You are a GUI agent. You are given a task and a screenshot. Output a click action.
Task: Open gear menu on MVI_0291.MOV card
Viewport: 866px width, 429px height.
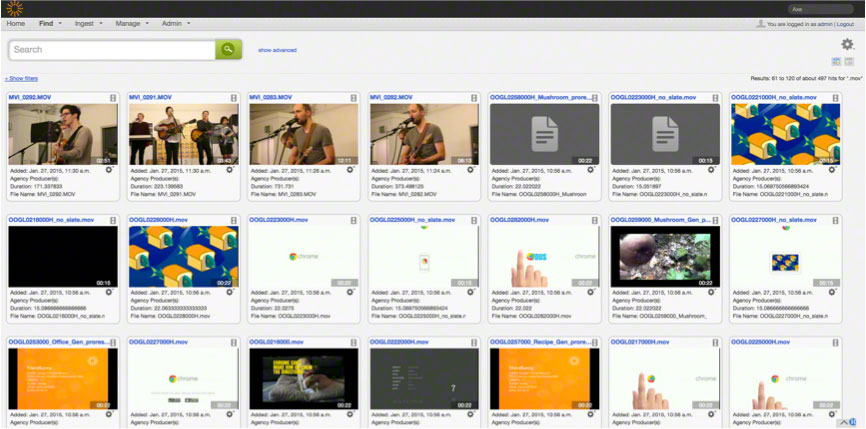tap(230, 170)
